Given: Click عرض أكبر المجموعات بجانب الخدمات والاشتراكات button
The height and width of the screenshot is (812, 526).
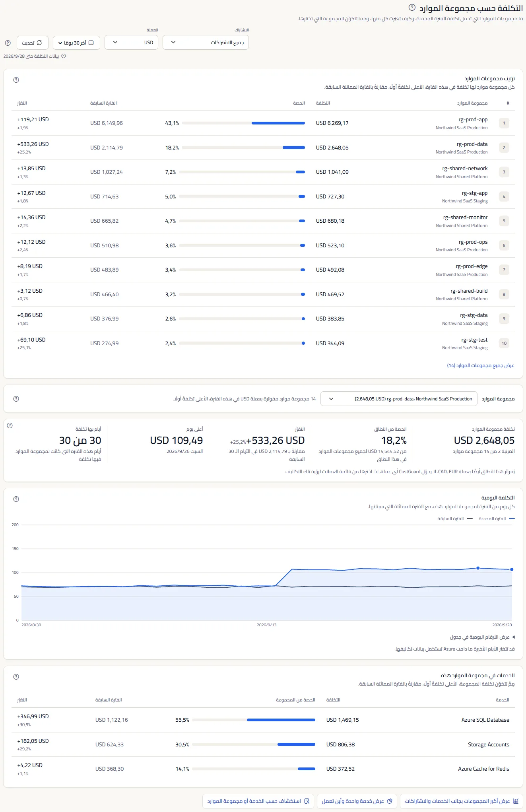Looking at the screenshot, I should point(461,801).
